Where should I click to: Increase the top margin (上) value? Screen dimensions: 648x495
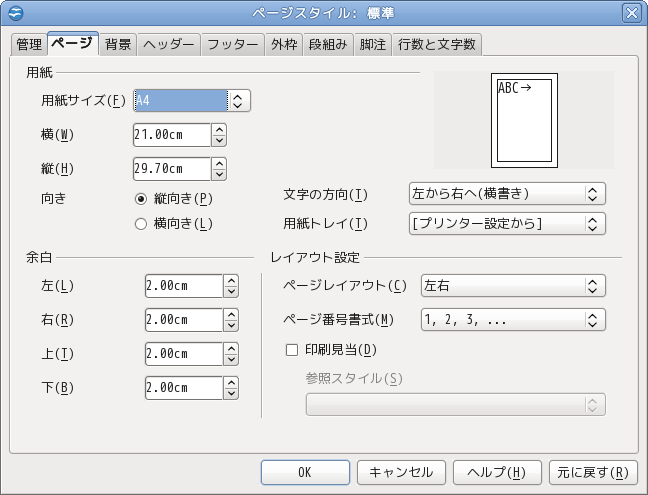coord(231,348)
